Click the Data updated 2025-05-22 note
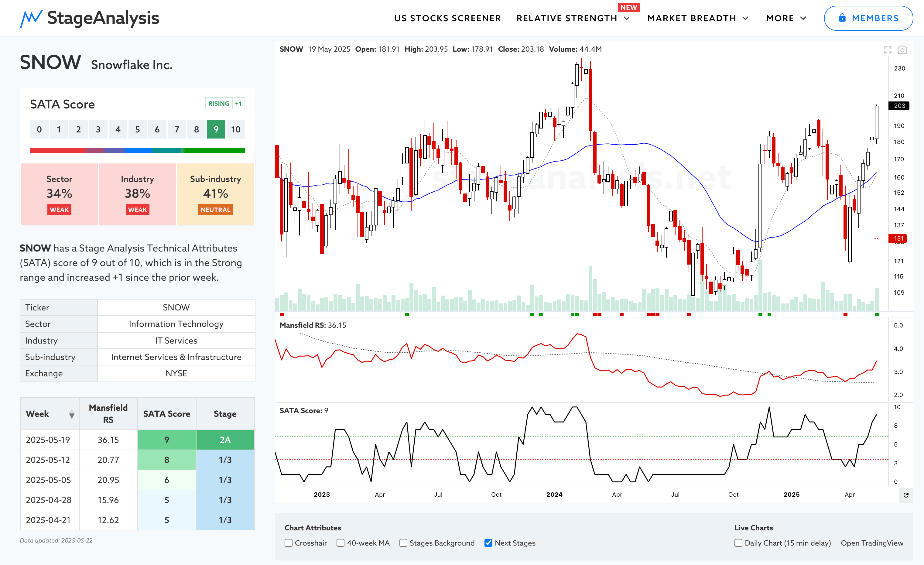Viewport: 924px width, 565px height. click(x=56, y=540)
